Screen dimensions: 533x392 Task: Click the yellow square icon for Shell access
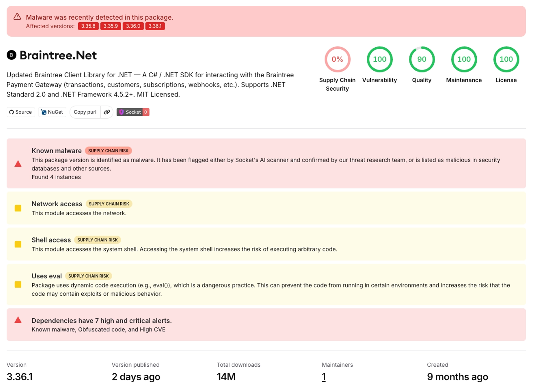coord(18,244)
